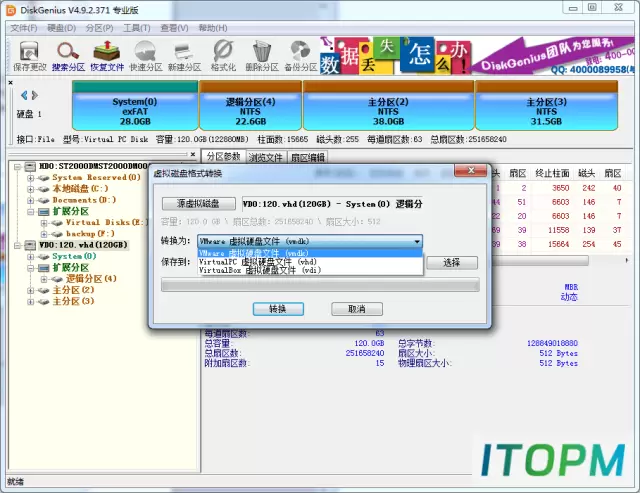640x493 pixels.
Task: Click the Cancel (取消) button
Action: [357, 309]
